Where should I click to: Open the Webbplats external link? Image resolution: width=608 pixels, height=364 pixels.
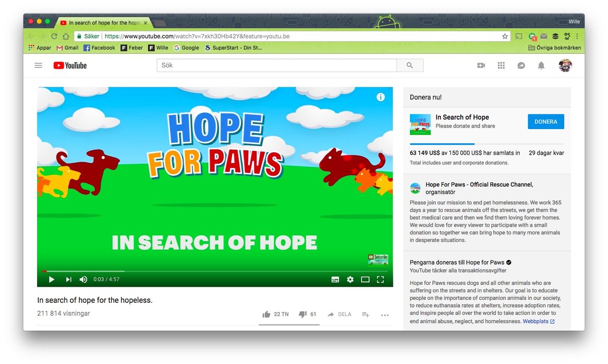[x=539, y=321]
